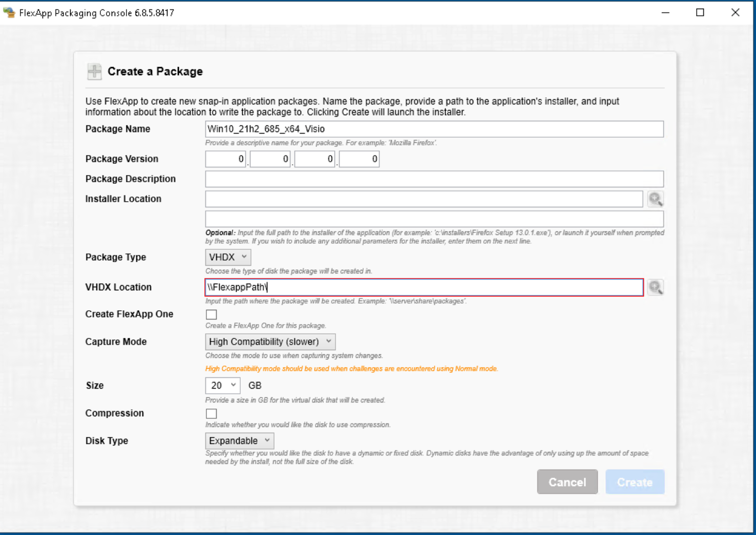Click the fourth Package Version number box

[x=359, y=159]
